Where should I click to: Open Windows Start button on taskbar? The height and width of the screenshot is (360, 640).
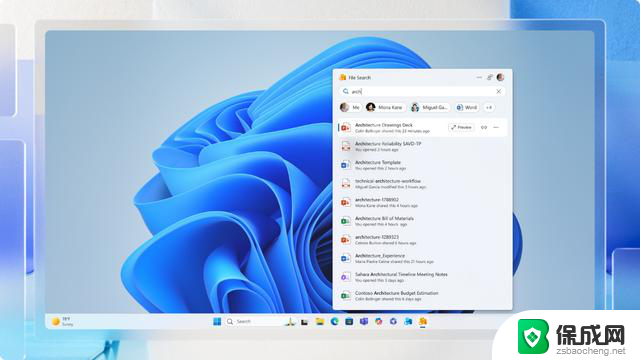217,322
